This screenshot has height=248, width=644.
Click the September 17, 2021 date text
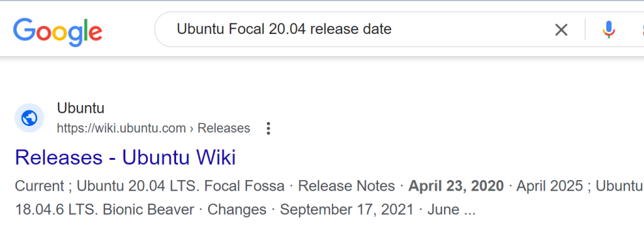click(x=347, y=210)
